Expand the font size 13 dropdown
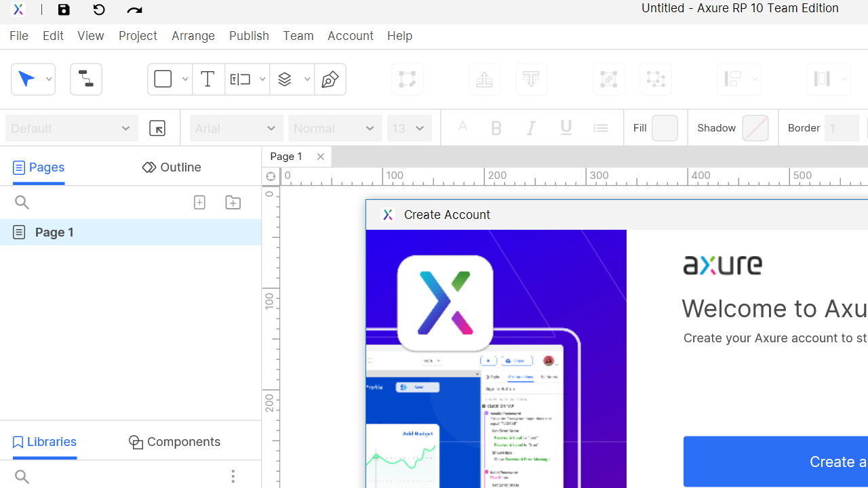The image size is (868, 488). pyautogui.click(x=409, y=128)
